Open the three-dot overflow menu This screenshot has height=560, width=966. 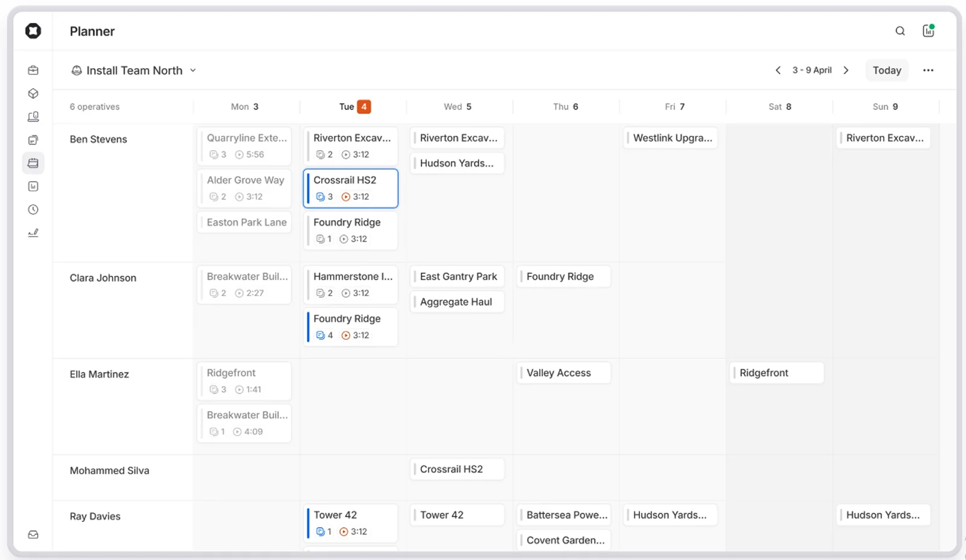click(928, 70)
